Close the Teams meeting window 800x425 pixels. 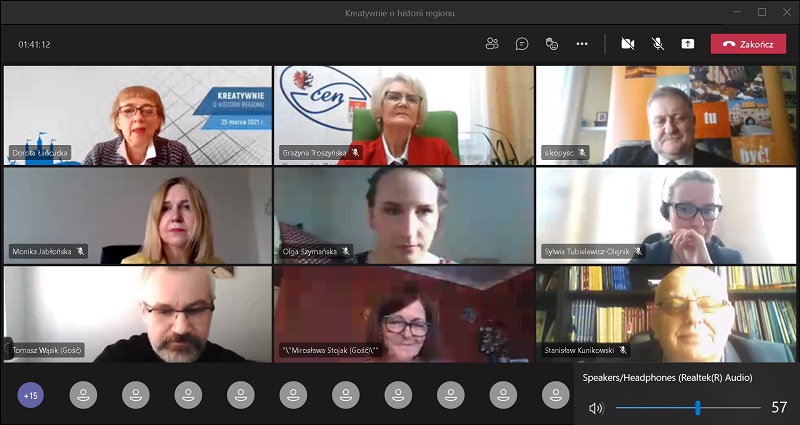(787, 12)
